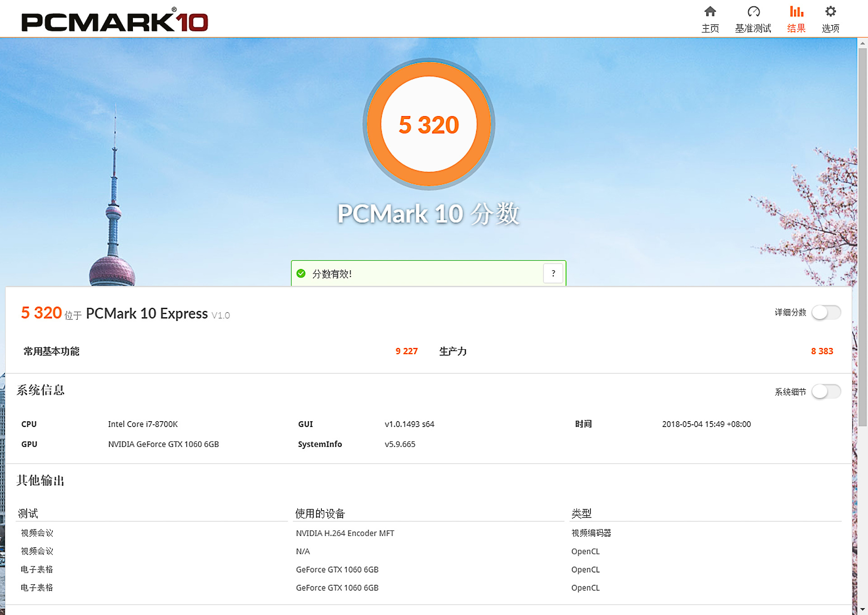Click the down arrow at the scrollbar bottom
Screen dimensions: 868x615
coord(862,609)
